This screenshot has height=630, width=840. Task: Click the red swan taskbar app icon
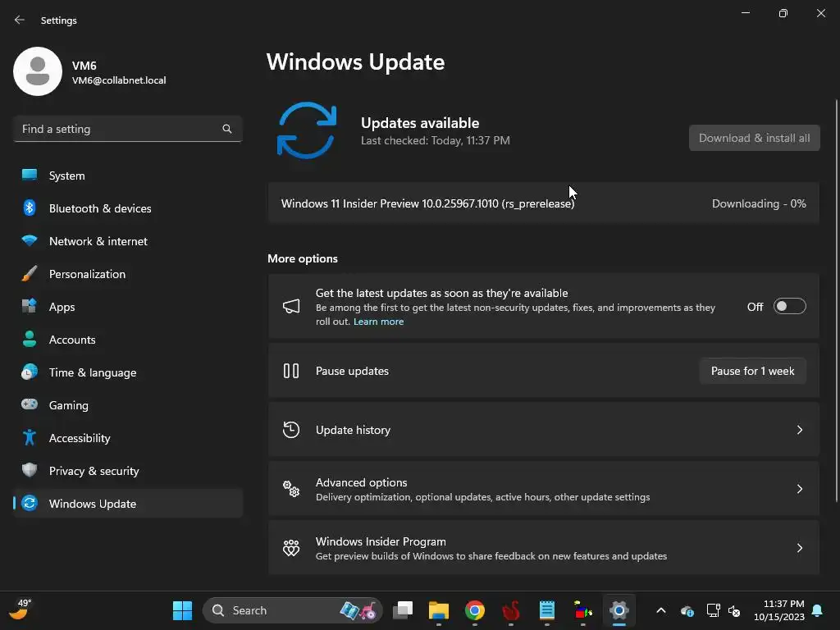click(511, 610)
